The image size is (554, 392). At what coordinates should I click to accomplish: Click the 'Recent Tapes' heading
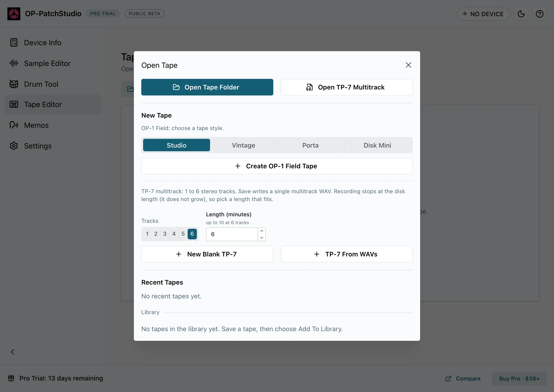click(162, 282)
